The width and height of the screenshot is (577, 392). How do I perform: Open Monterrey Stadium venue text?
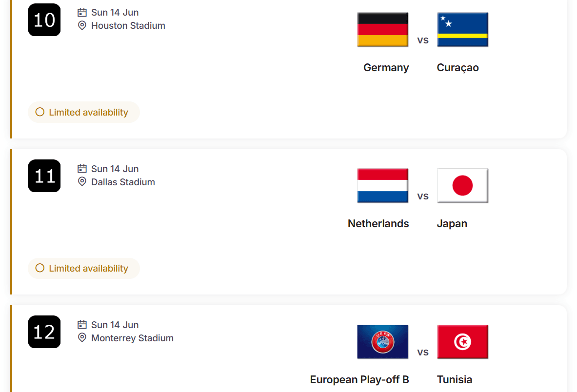(132, 338)
